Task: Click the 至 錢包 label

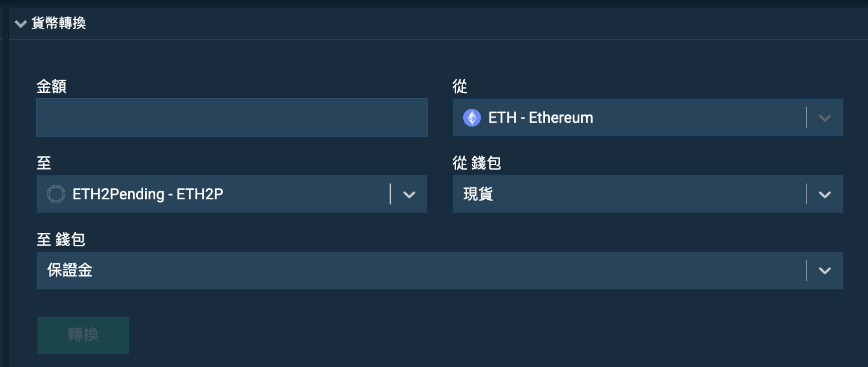Action: [x=61, y=240]
